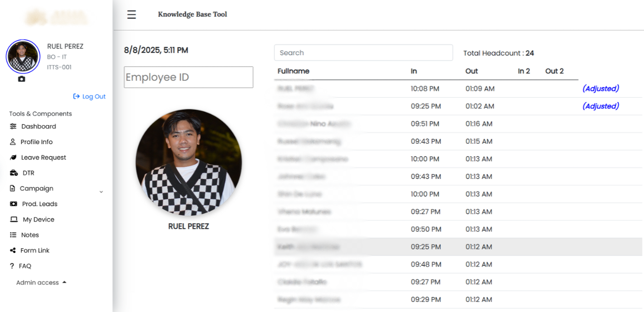Click the Prod. Leads money icon

14,204
